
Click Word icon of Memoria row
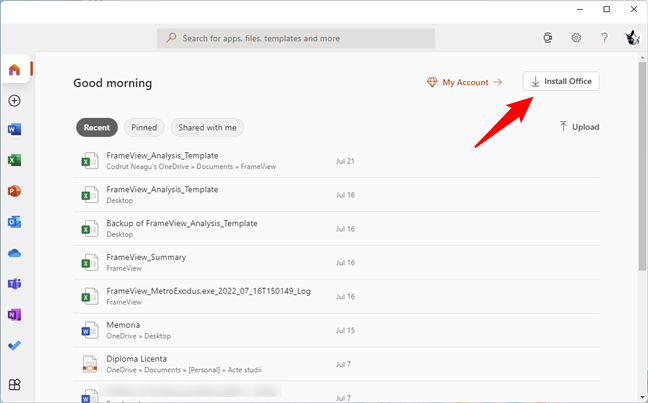pyautogui.click(x=90, y=330)
